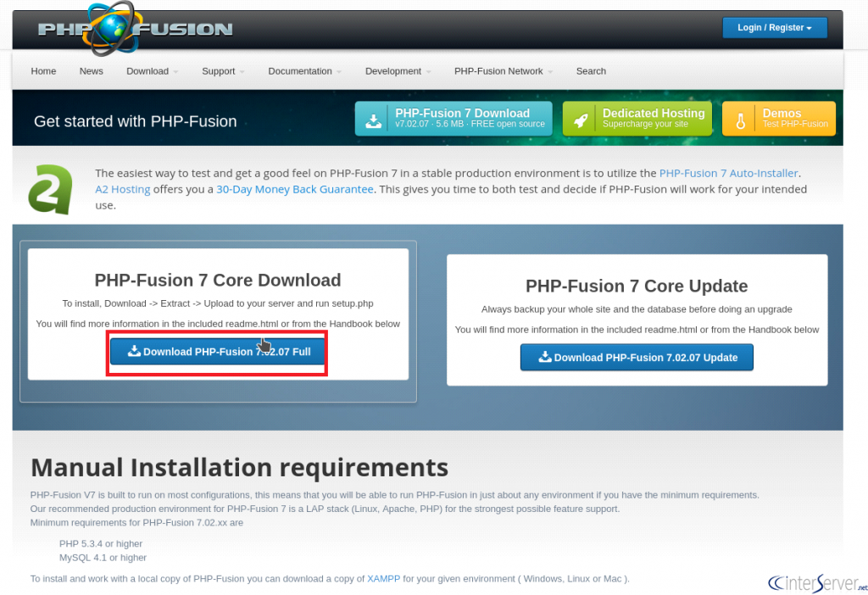Click 'Our recommended production environment' sentence
Image resolution: width=868 pixels, height=595 pixels.
pos(325,509)
